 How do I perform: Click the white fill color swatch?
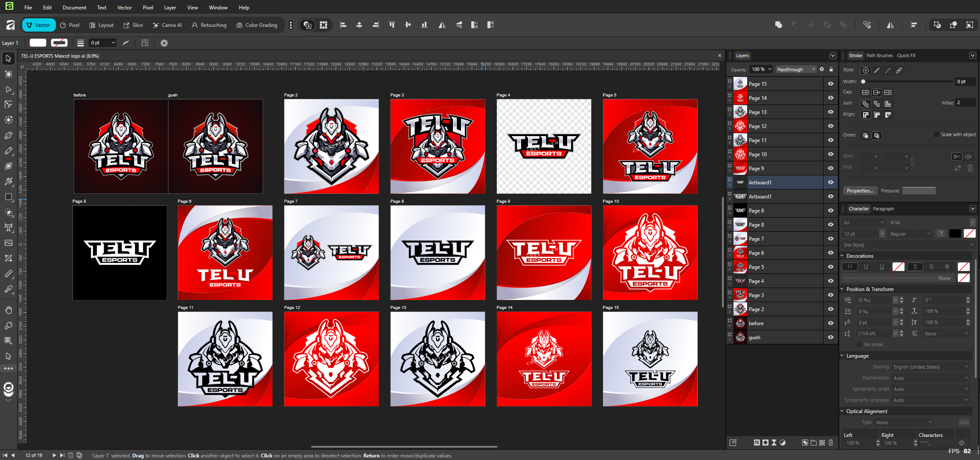pos(38,43)
